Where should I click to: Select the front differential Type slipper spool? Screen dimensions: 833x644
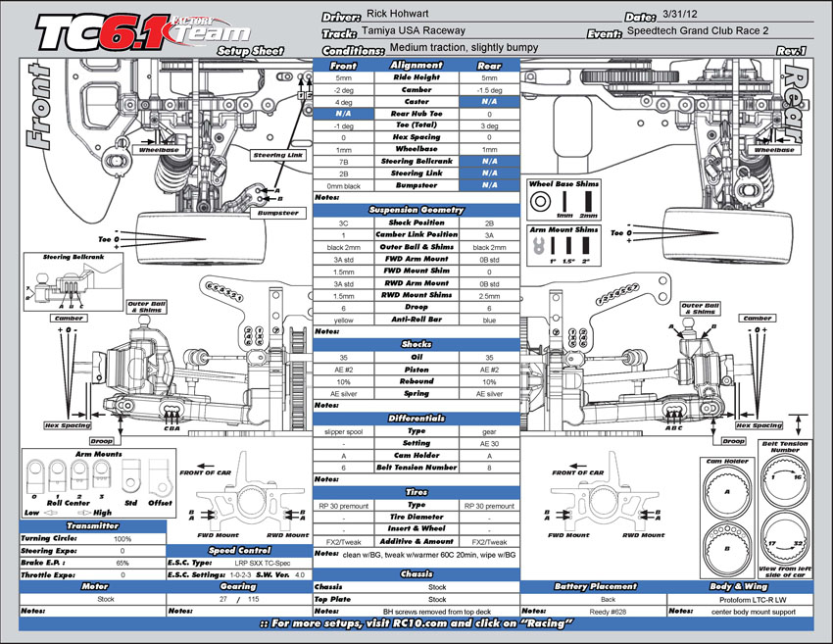[343, 431]
